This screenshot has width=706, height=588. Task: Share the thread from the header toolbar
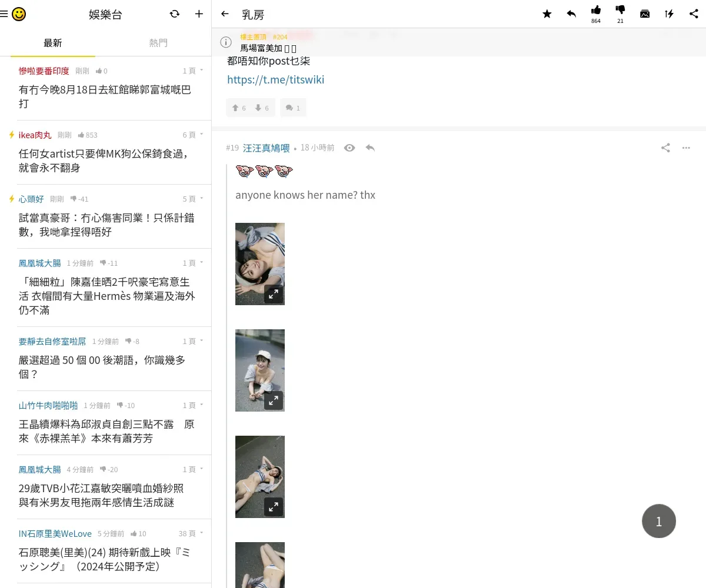pyautogui.click(x=694, y=14)
